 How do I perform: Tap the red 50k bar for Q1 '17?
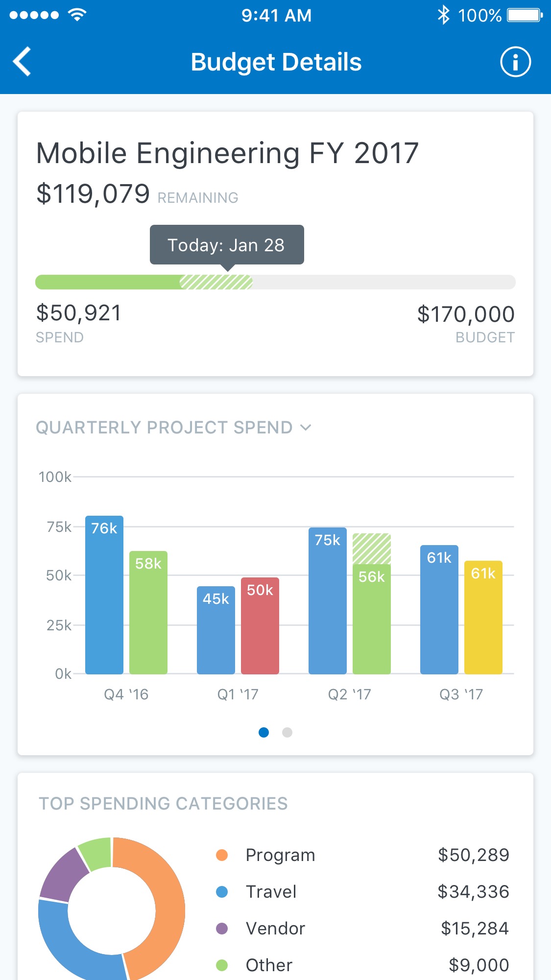coord(260,627)
